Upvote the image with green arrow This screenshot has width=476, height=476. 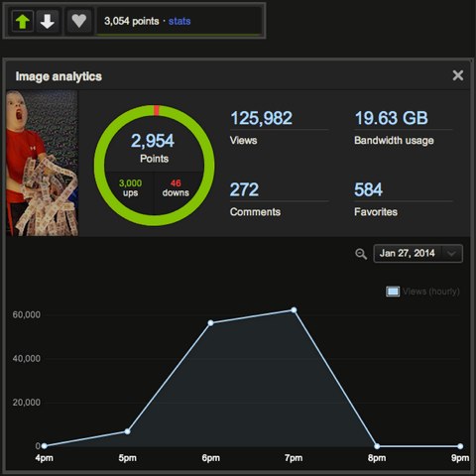point(23,21)
